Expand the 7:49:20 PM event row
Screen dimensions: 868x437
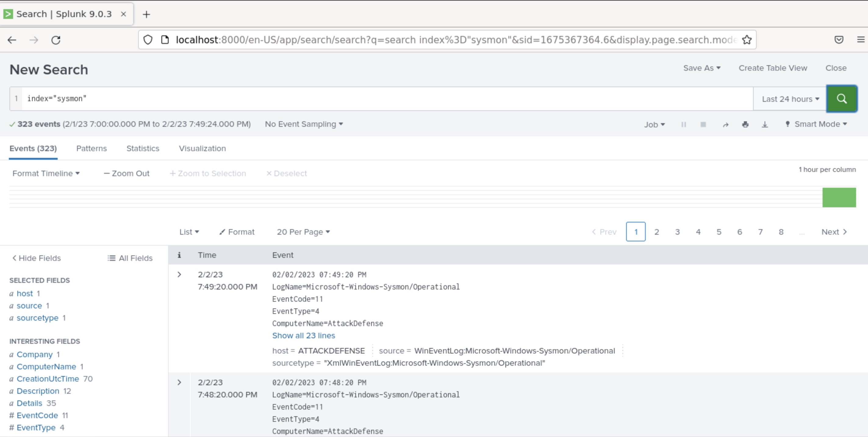tap(179, 275)
